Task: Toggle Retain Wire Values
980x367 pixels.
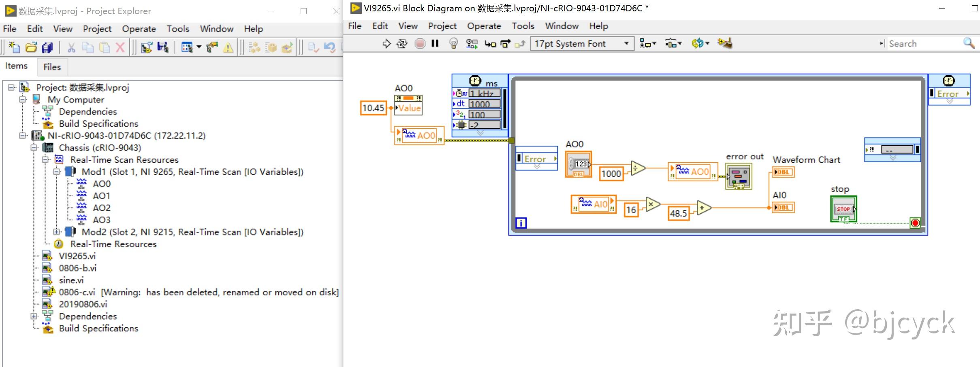Action: (x=471, y=43)
